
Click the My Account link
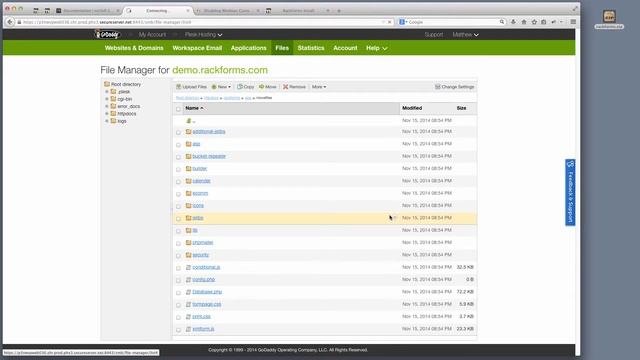click(x=152, y=35)
